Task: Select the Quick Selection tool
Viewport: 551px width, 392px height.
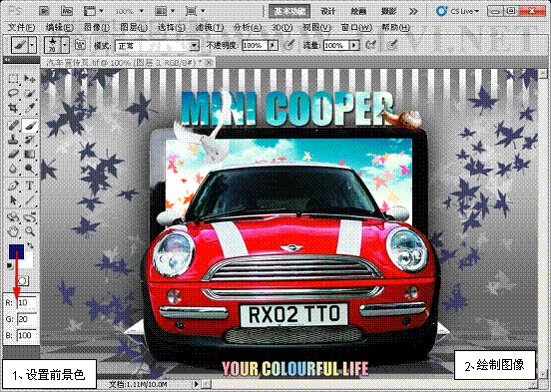Action: (x=30, y=93)
